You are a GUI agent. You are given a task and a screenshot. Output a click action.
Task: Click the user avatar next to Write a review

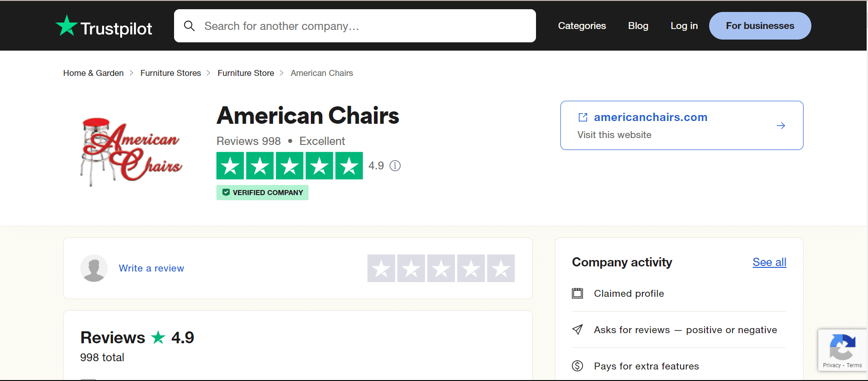(x=94, y=268)
